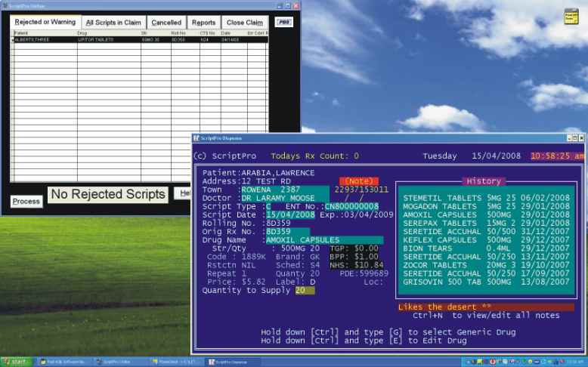Click the Patient column header
Viewport: 588px width, 367px height.
click(x=45, y=33)
